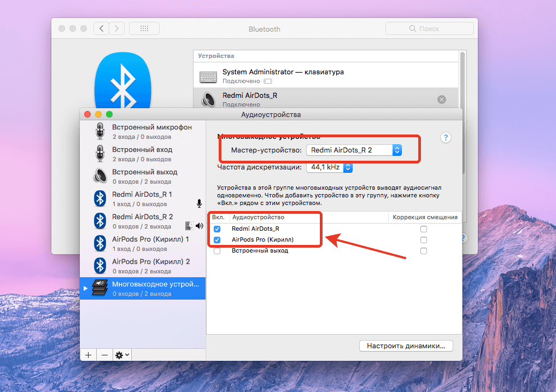Click the Multi-Output Device stacked speaker icon
Viewport: 556px width, 392px height.
(x=100, y=288)
